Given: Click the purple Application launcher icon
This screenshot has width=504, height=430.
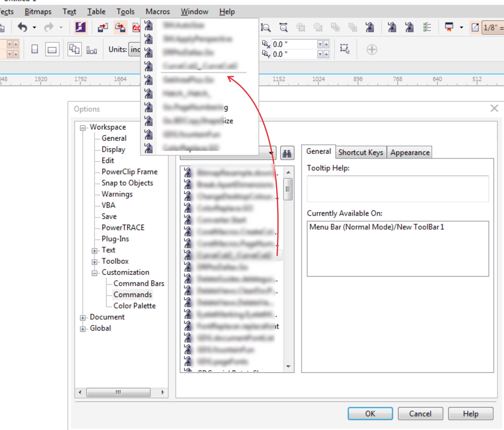Looking at the screenshot, I should (x=80, y=28).
